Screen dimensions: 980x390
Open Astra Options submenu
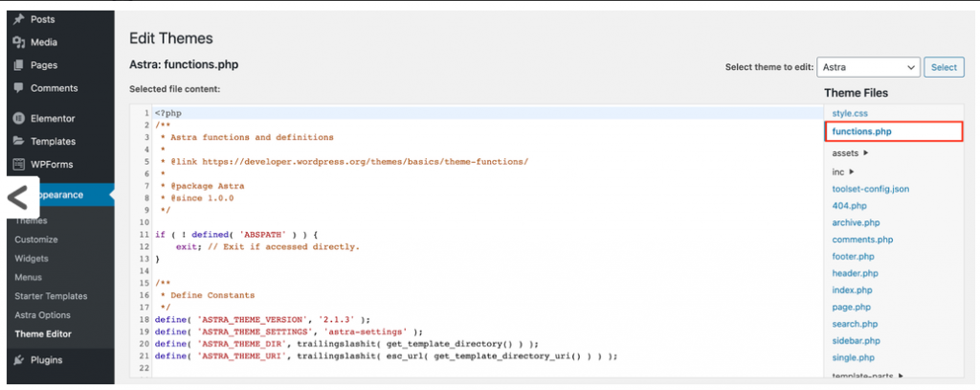pos(42,315)
